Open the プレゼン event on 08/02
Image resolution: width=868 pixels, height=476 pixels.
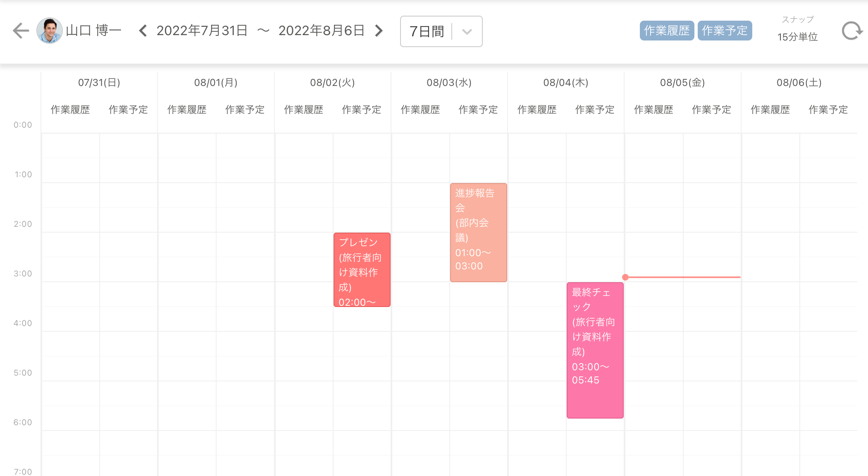(362, 269)
